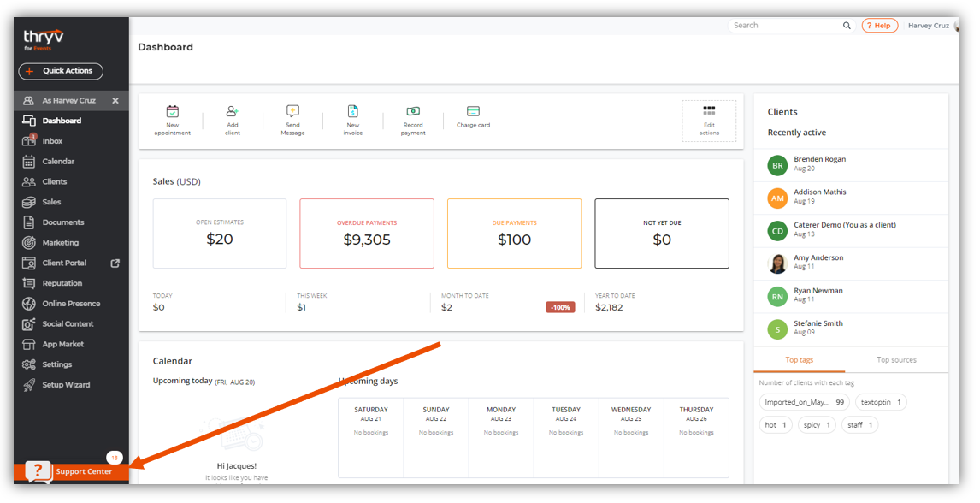980x503 pixels.
Task: Select the textoptin tag
Action: (x=881, y=402)
